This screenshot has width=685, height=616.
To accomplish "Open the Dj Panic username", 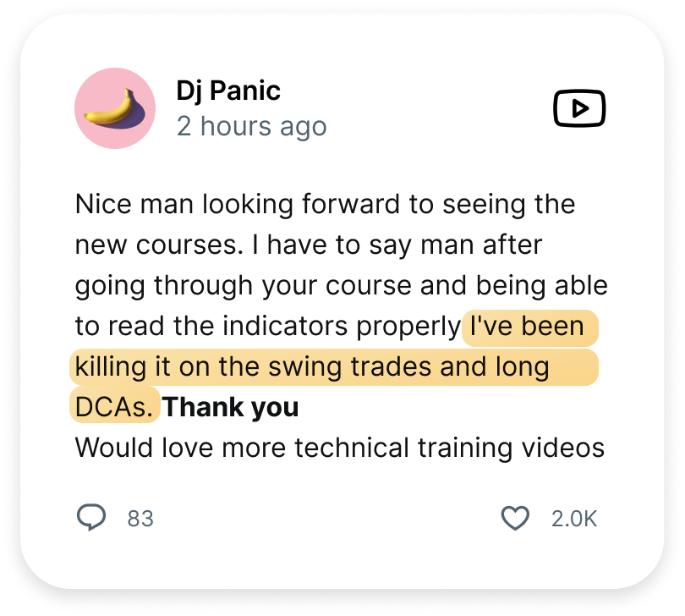I will pyautogui.click(x=228, y=91).
